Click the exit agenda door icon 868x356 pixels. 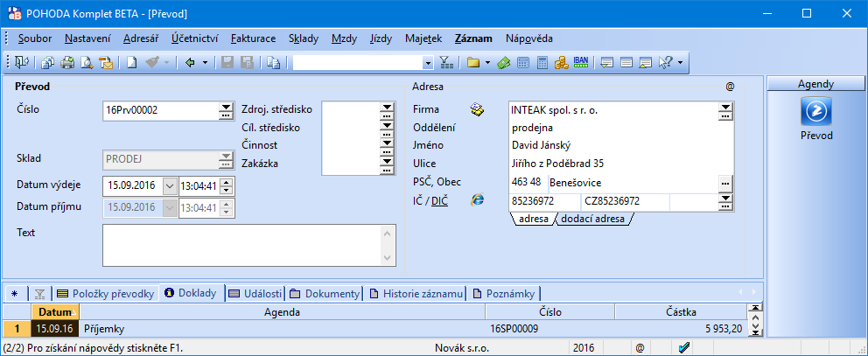click(x=23, y=63)
